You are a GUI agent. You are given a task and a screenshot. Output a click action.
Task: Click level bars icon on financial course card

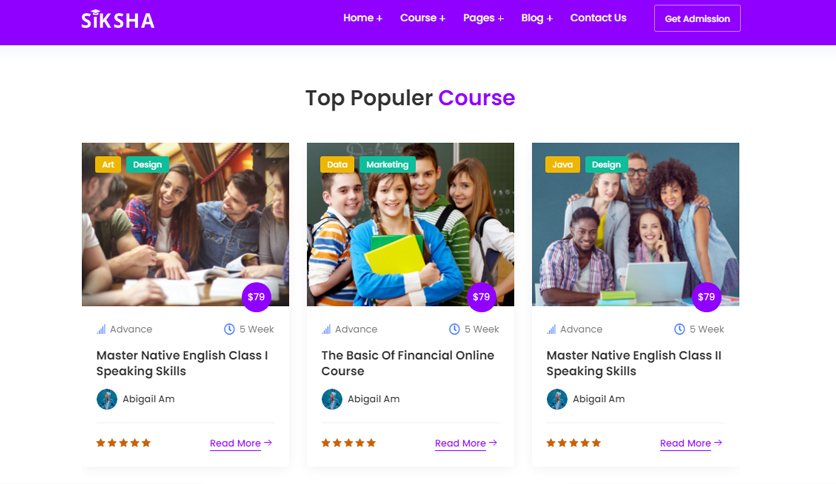point(326,329)
